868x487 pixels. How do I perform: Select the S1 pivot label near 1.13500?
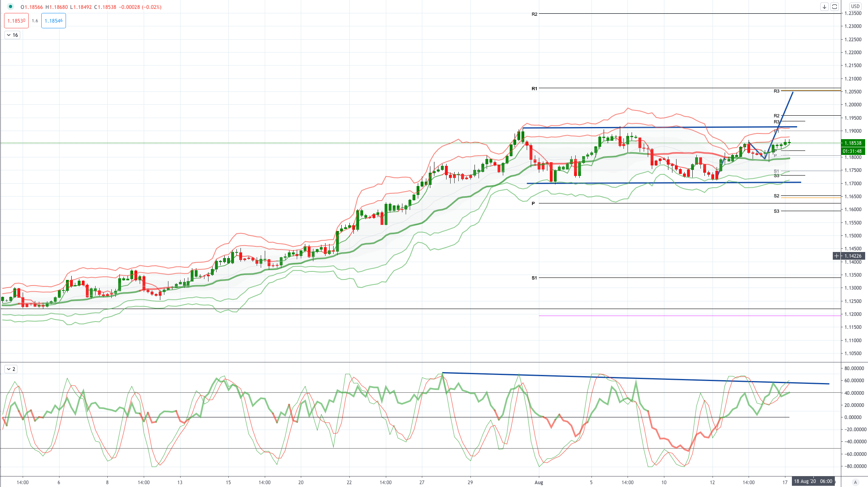pyautogui.click(x=534, y=278)
